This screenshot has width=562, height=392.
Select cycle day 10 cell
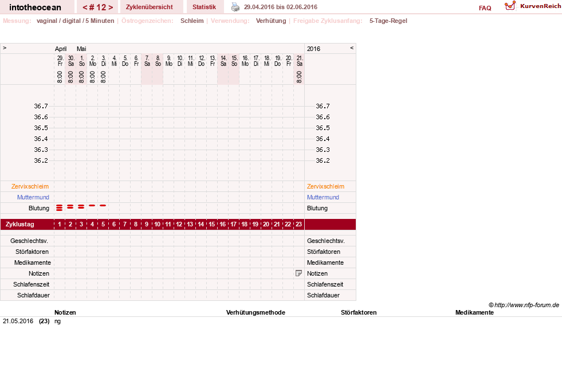[158, 224]
